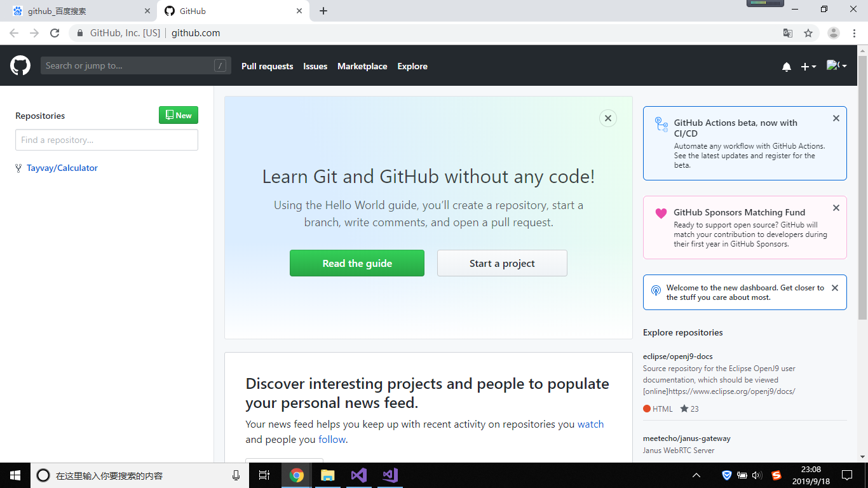
Task: Show hidden system tray icons
Action: (696, 475)
